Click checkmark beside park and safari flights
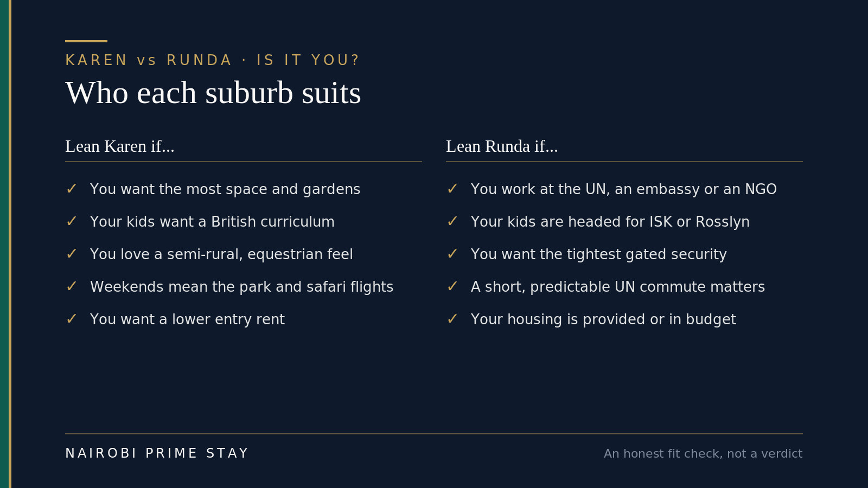This screenshot has height=488, width=868. (71, 287)
